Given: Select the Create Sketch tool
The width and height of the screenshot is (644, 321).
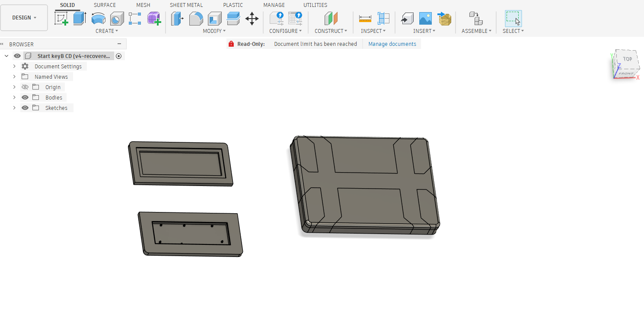Looking at the screenshot, I should [x=61, y=19].
